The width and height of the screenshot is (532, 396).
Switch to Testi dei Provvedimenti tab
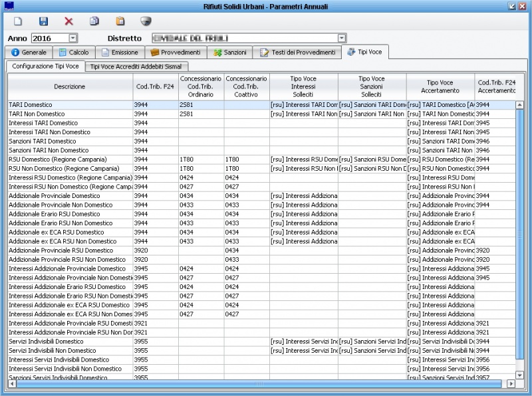(297, 52)
